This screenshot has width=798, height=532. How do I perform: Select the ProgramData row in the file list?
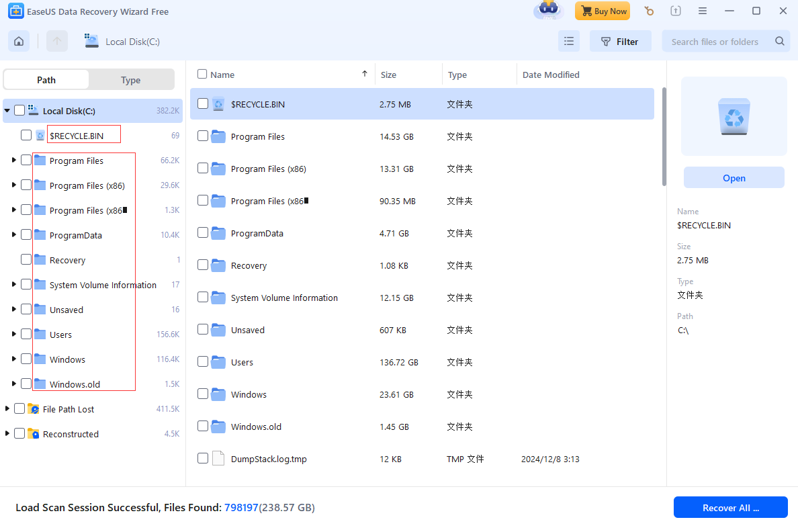[422, 233]
